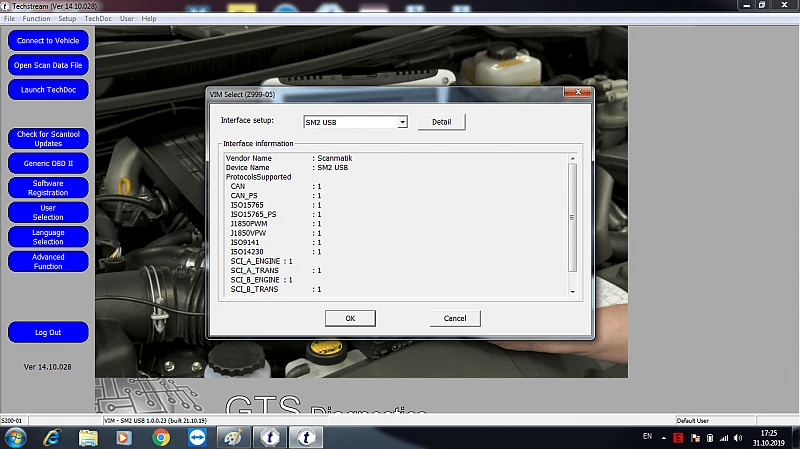Click the ISO9141 protocol row
Viewport: 800px width, 449px height.
point(276,242)
